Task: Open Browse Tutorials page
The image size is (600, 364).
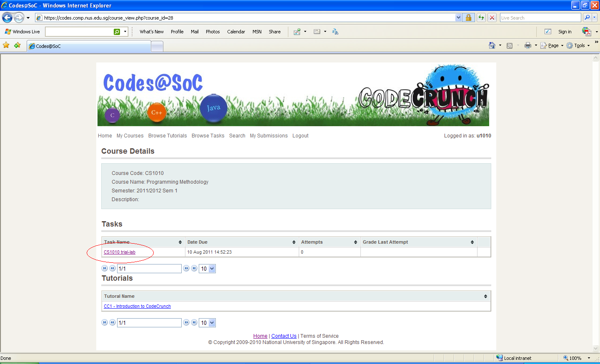Action: [167, 136]
